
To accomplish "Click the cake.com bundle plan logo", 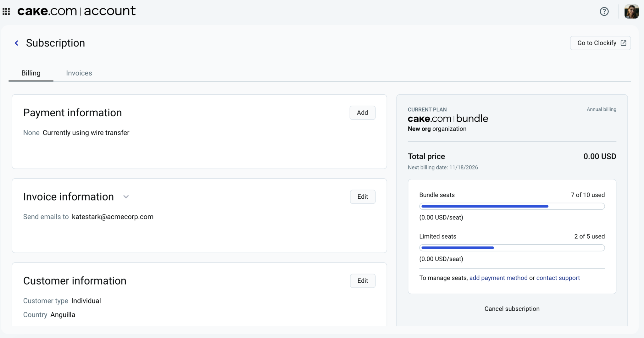I will coord(448,119).
